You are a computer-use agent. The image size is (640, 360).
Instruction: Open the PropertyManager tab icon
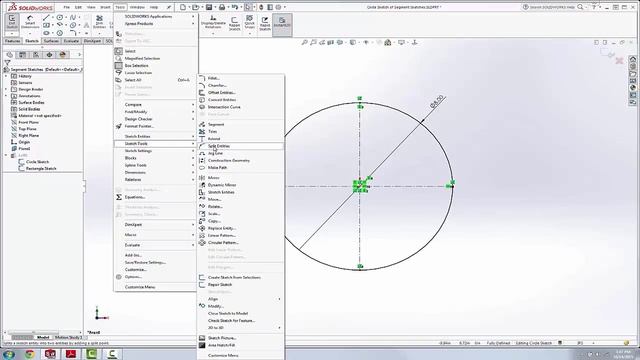pyautogui.click(x=23, y=55)
